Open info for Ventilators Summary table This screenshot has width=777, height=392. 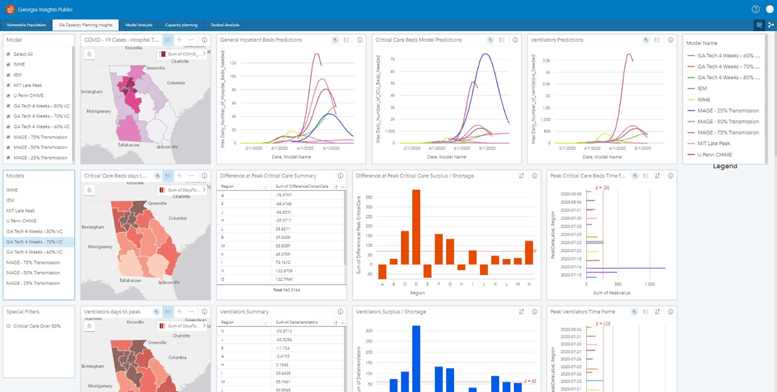click(340, 312)
